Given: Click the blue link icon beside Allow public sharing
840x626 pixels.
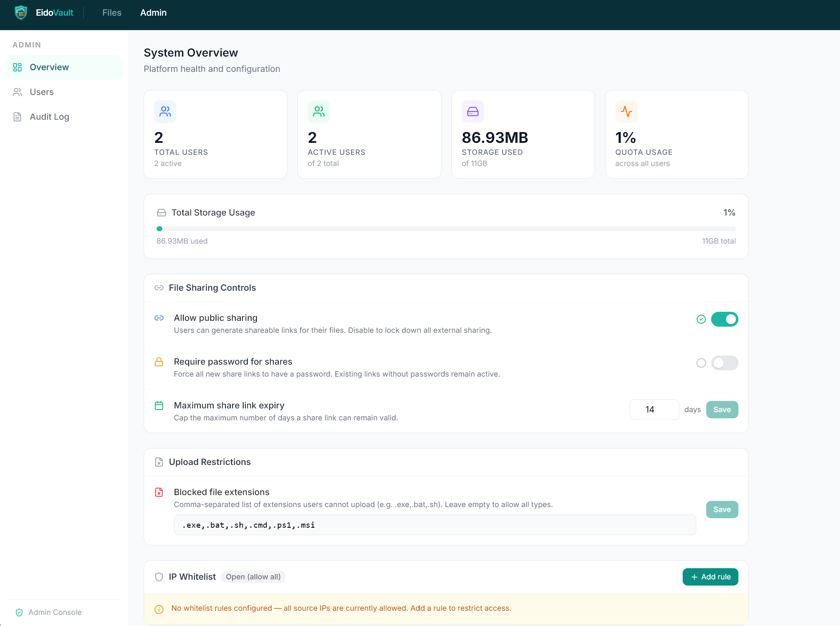Looking at the screenshot, I should point(159,318).
